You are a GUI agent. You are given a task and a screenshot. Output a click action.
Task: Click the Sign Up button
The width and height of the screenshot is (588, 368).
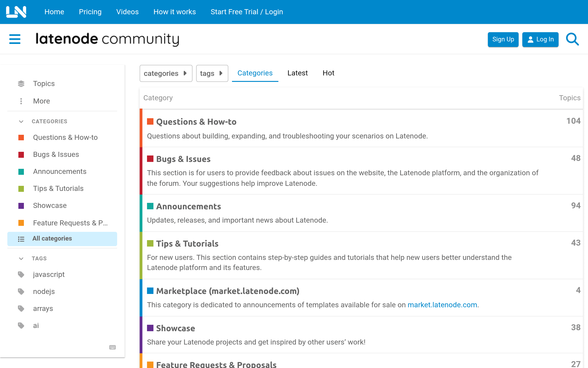(x=503, y=39)
